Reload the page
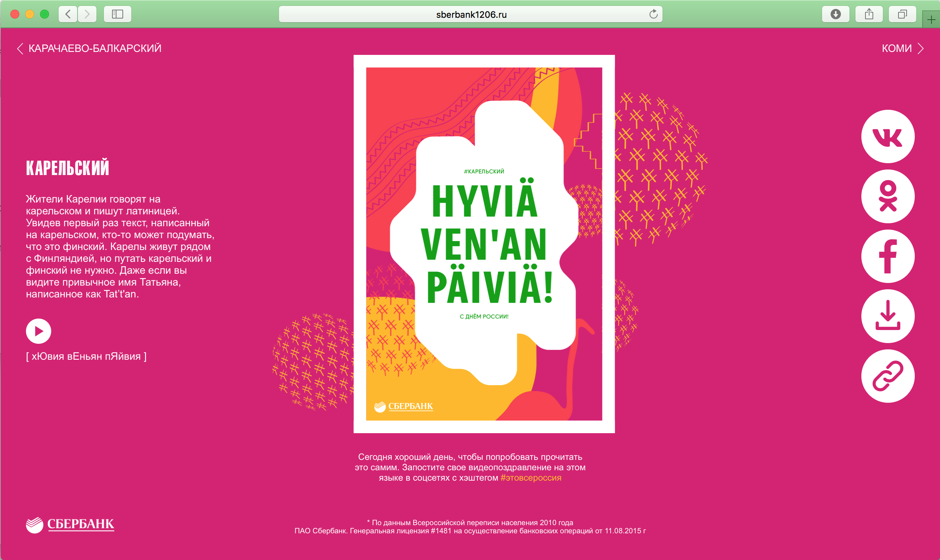 [x=653, y=14]
